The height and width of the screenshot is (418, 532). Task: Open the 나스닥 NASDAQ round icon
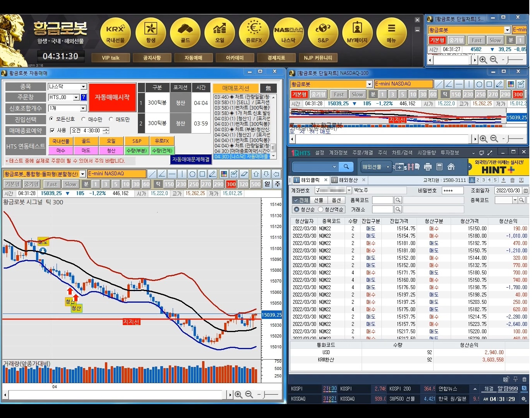click(x=288, y=33)
